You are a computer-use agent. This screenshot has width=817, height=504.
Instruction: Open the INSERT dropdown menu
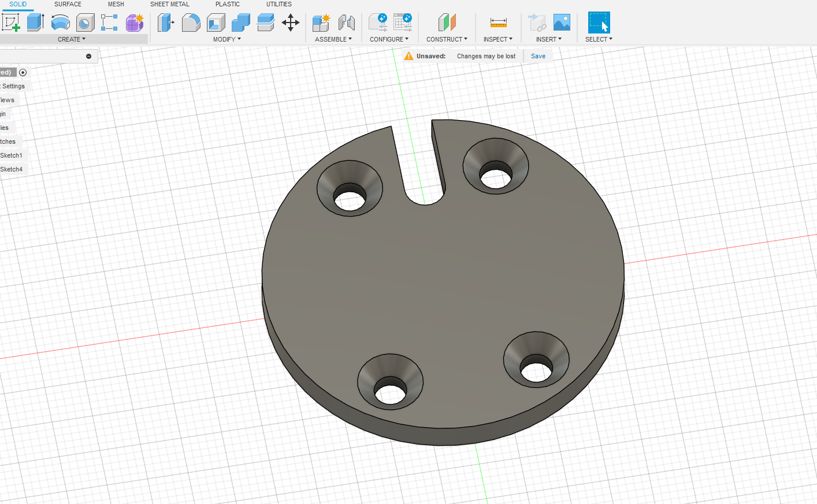549,39
